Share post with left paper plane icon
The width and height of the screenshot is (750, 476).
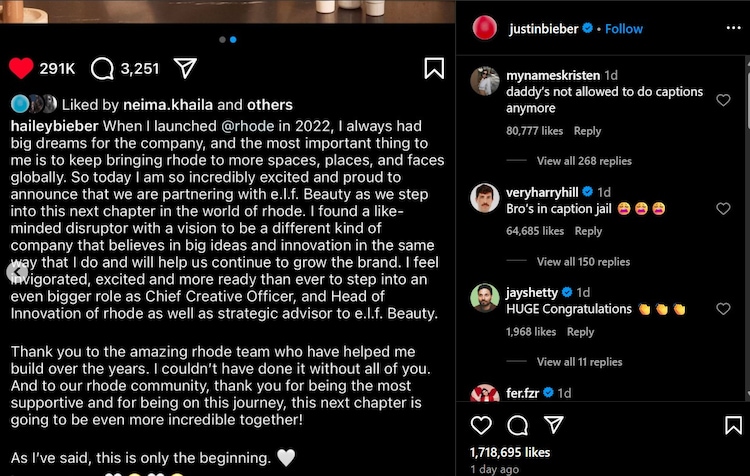point(185,68)
